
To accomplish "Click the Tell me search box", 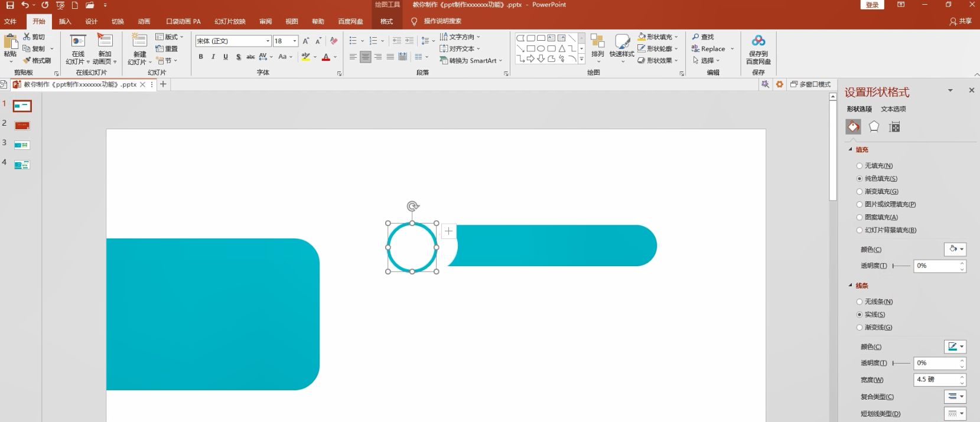I will 442,21.
